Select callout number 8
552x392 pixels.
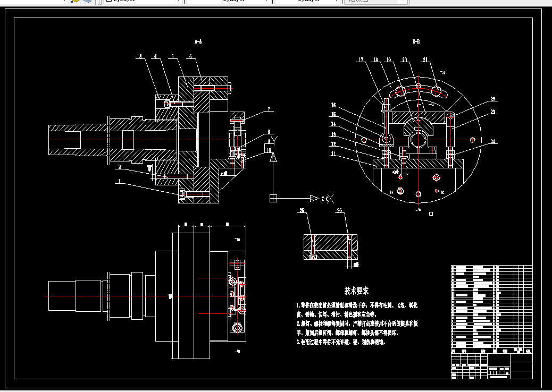point(269,132)
